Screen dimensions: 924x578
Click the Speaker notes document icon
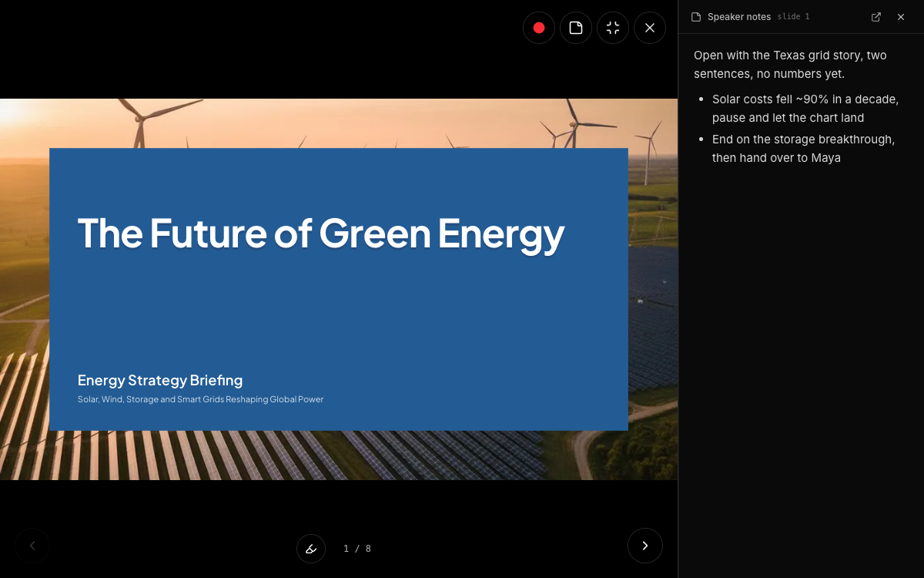pos(696,17)
